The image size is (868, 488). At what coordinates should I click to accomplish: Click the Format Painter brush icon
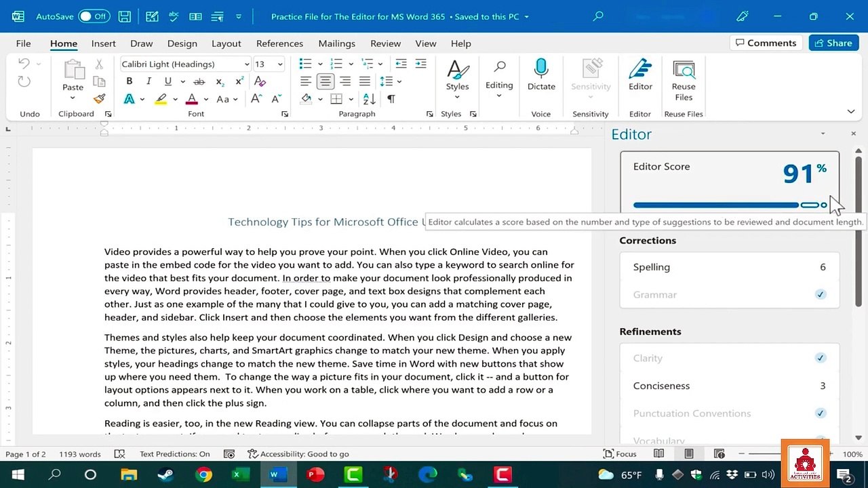pos(100,98)
